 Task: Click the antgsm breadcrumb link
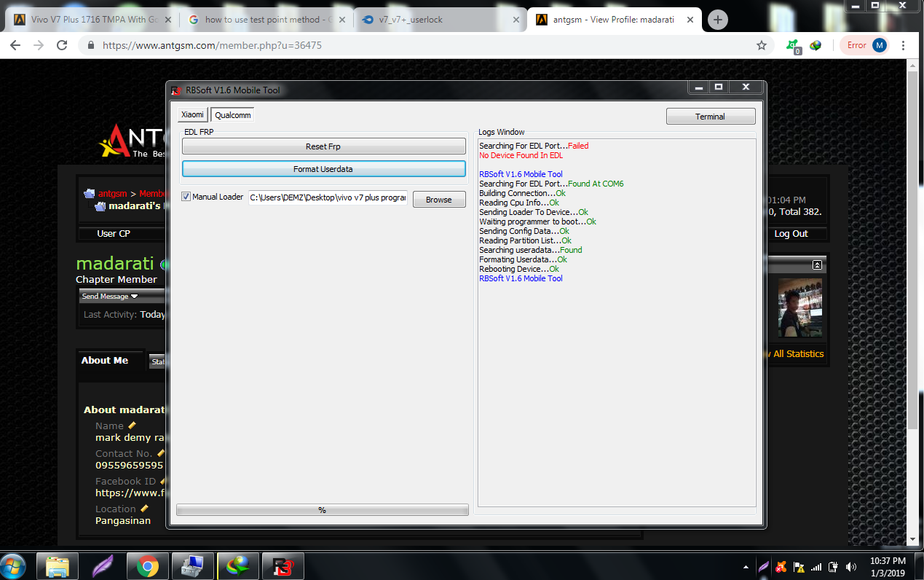click(111, 194)
